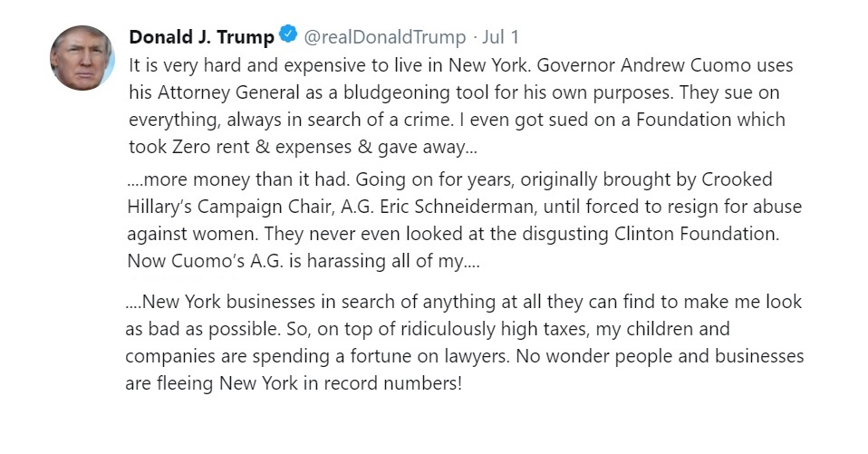The height and width of the screenshot is (454, 868).
Task: Open the Jul 1 tweet timestamp
Action: [500, 37]
